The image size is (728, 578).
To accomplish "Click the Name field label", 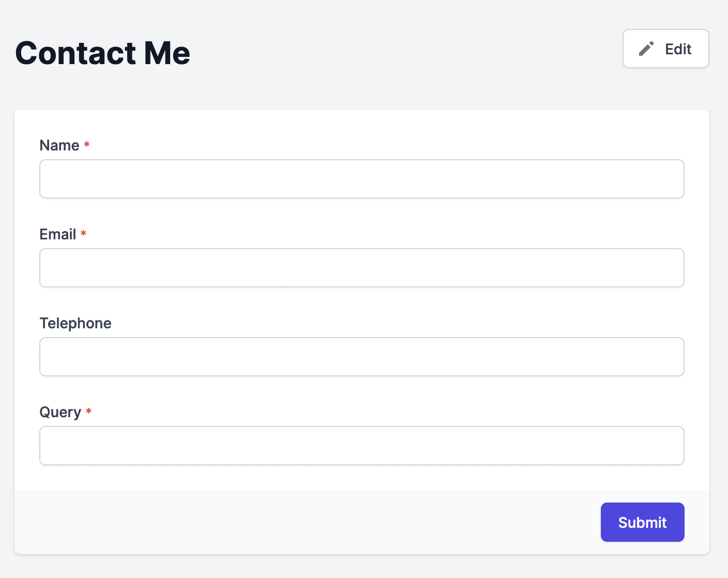I will pos(59,145).
